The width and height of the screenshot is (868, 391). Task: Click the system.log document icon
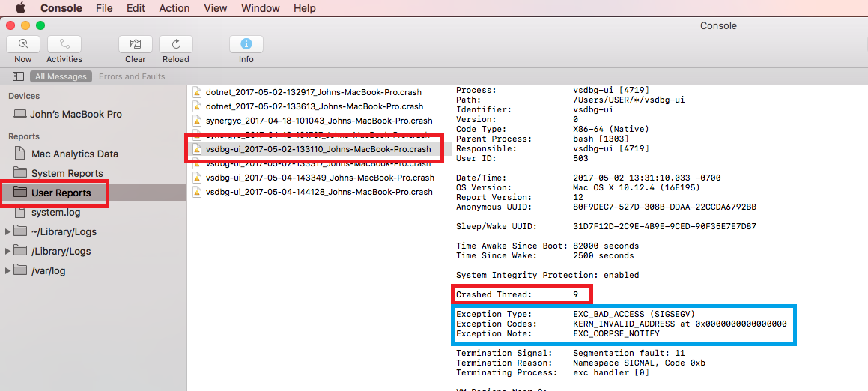20,211
